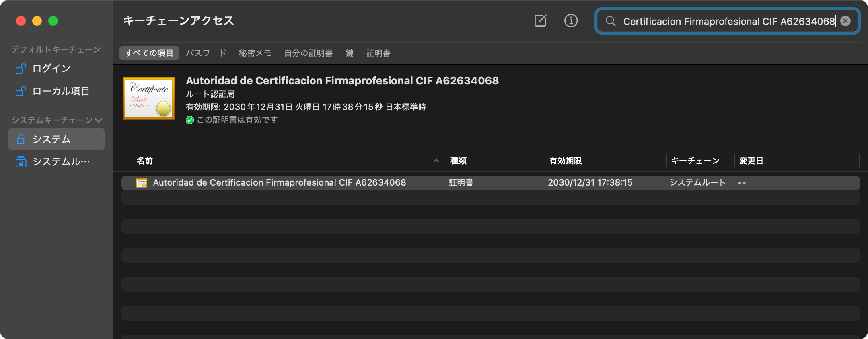Click the magnifying glass search icon

pos(610,21)
